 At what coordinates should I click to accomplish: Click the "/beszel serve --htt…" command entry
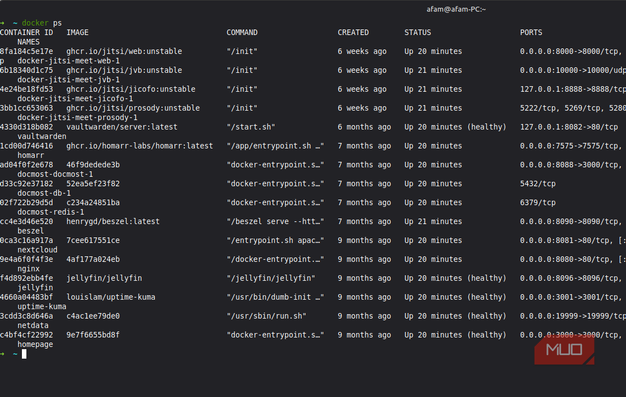275,221
